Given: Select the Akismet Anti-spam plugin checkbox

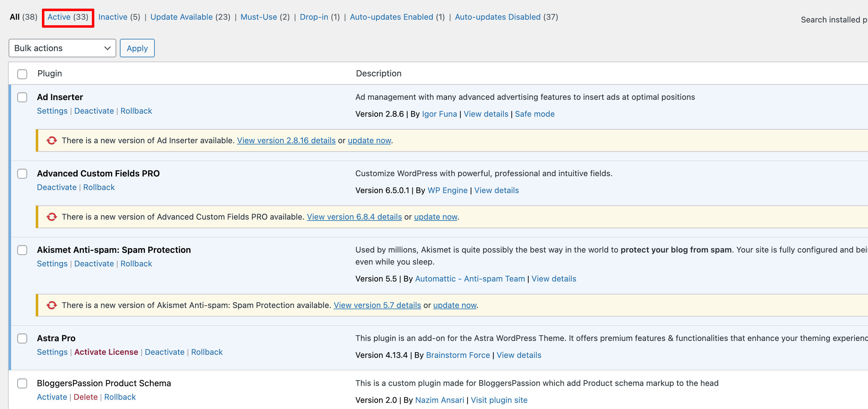Looking at the screenshot, I should pos(22,250).
